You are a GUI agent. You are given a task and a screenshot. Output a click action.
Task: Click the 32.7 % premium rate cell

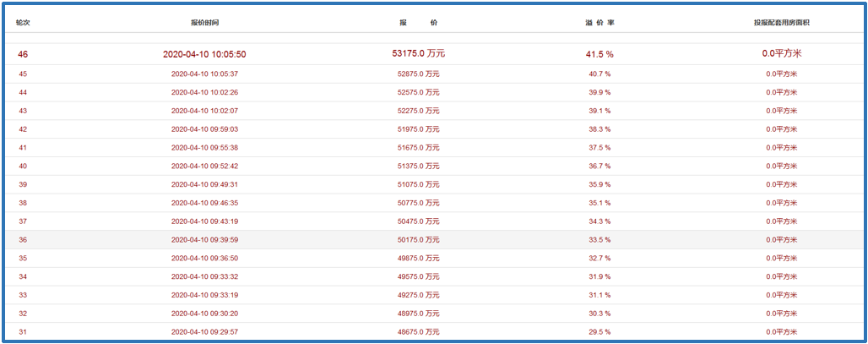point(599,258)
